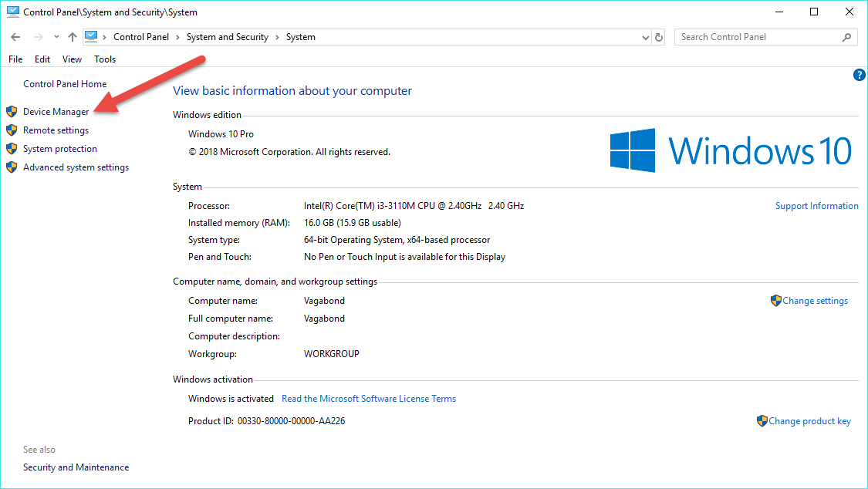The image size is (868, 489).
Task: Go up one level with Up arrow
Action: (x=73, y=37)
